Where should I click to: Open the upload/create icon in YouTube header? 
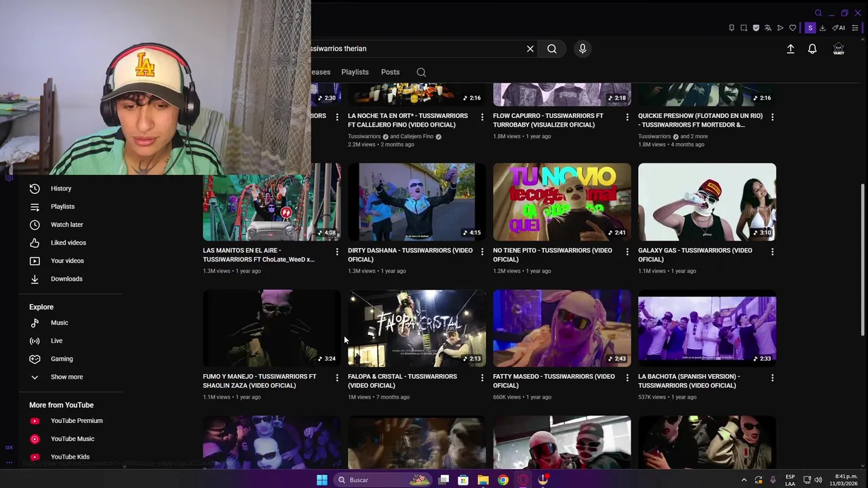pyautogui.click(x=791, y=49)
